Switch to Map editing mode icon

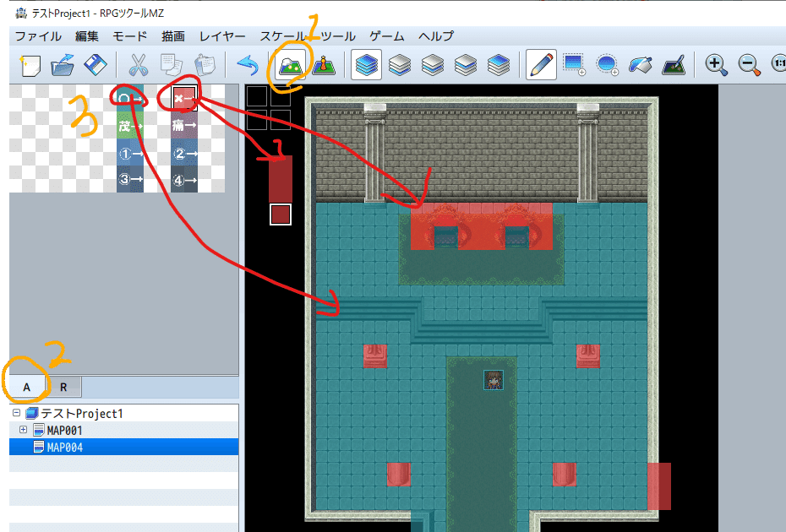tap(290, 65)
